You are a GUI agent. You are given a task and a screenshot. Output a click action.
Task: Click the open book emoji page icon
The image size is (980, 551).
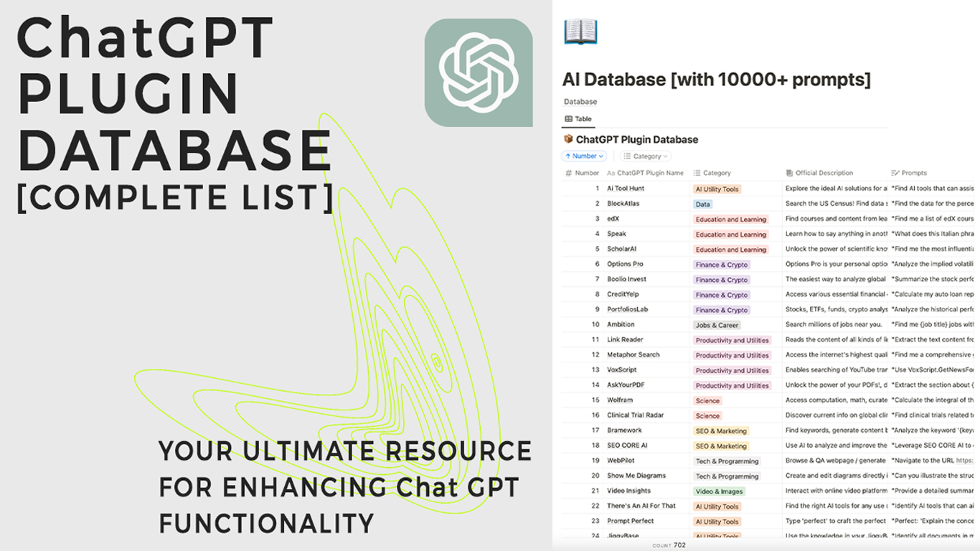point(580,30)
